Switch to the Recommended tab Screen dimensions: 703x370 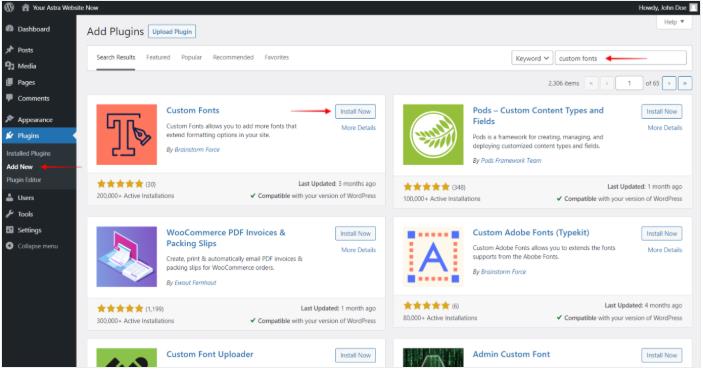[x=233, y=57]
